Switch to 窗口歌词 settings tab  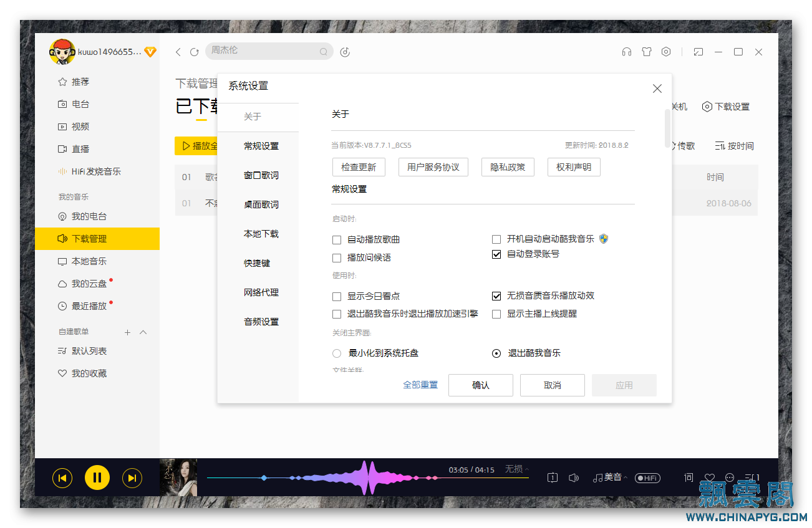point(261,175)
